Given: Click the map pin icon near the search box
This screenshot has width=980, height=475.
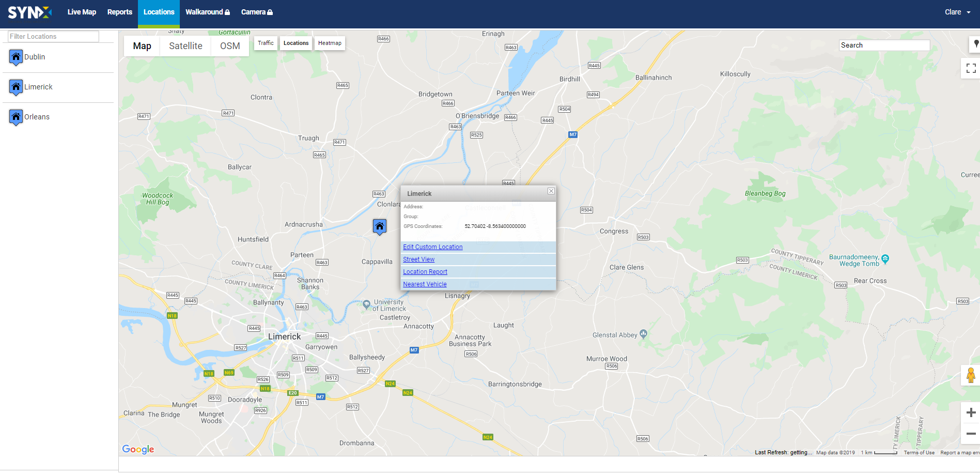Looking at the screenshot, I should pyautogui.click(x=975, y=44).
